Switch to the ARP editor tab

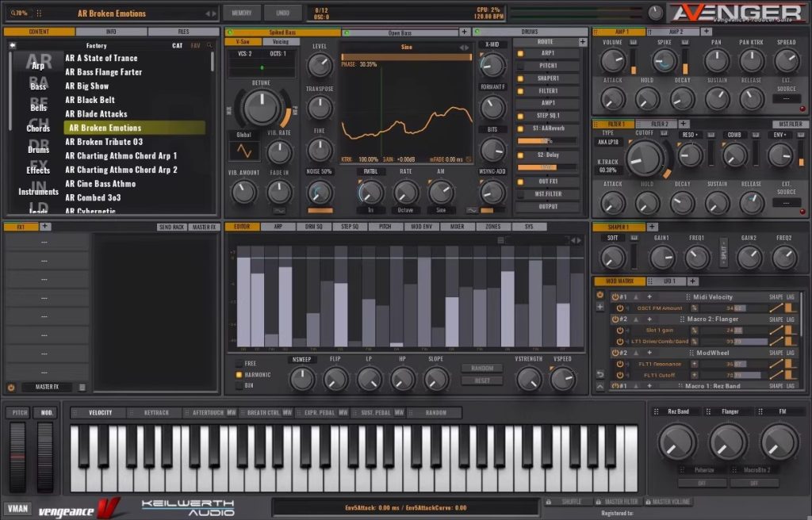pyautogui.click(x=278, y=227)
